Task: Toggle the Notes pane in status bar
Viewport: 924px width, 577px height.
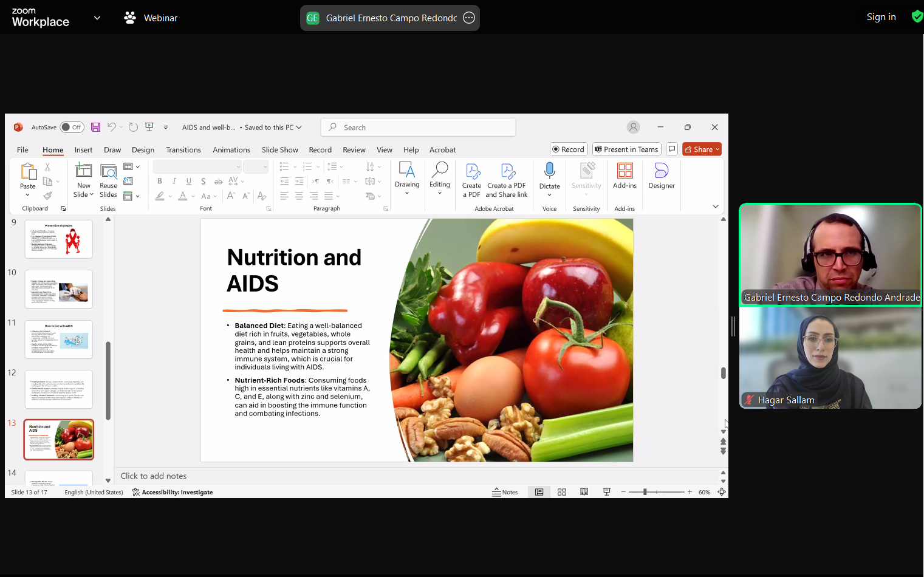Action: point(505,492)
